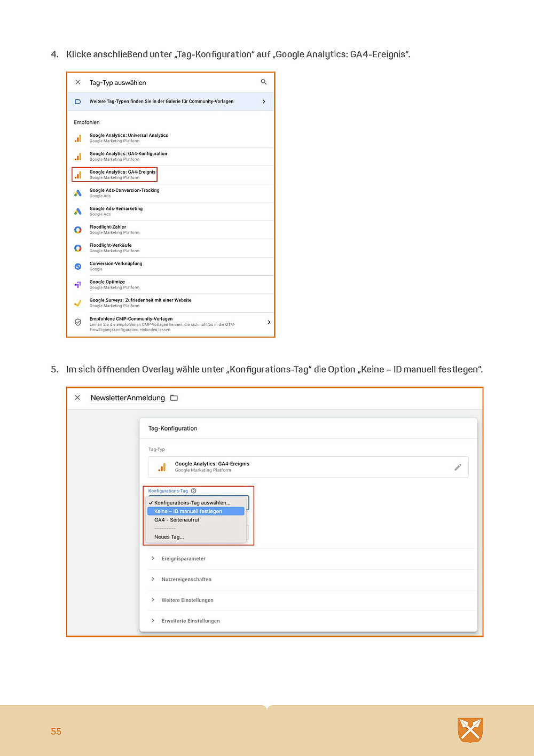The height and width of the screenshot is (756, 534).
Task: Click 'Google Ads-Remarketing' label
Action: pyautogui.click(x=116, y=209)
